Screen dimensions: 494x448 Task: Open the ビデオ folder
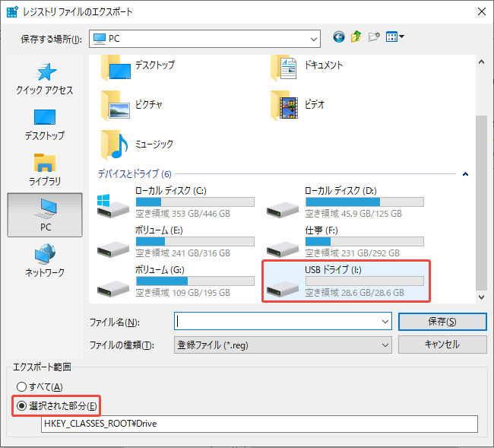tap(298, 106)
